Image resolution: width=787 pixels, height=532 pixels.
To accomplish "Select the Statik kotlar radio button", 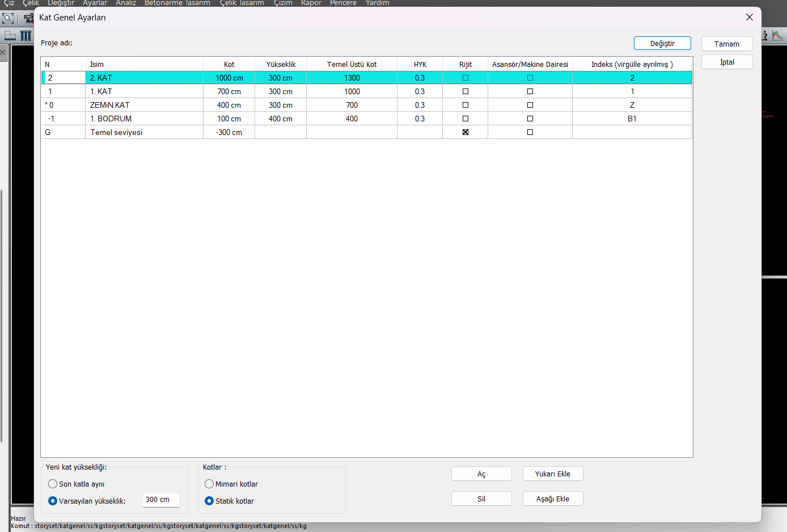I will [209, 501].
